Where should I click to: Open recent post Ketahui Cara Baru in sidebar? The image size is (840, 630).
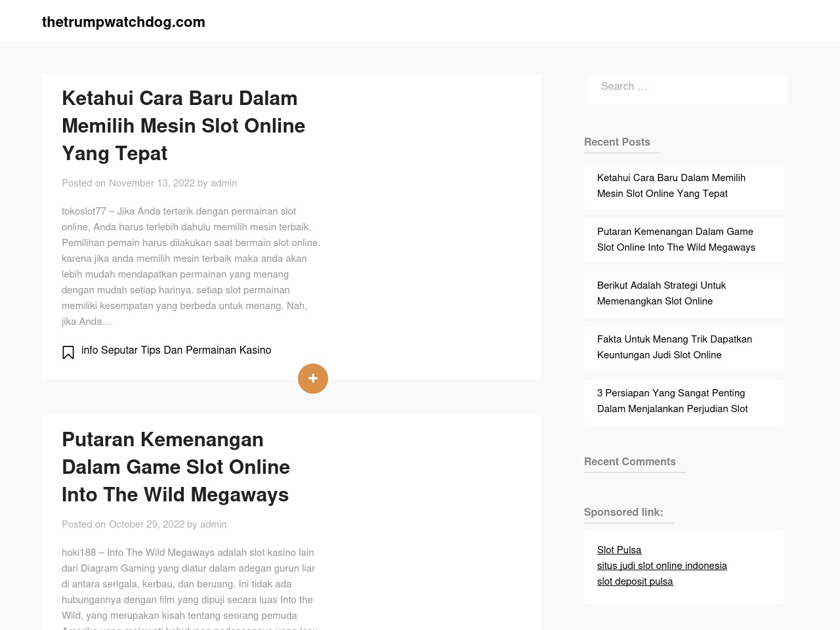click(x=671, y=186)
